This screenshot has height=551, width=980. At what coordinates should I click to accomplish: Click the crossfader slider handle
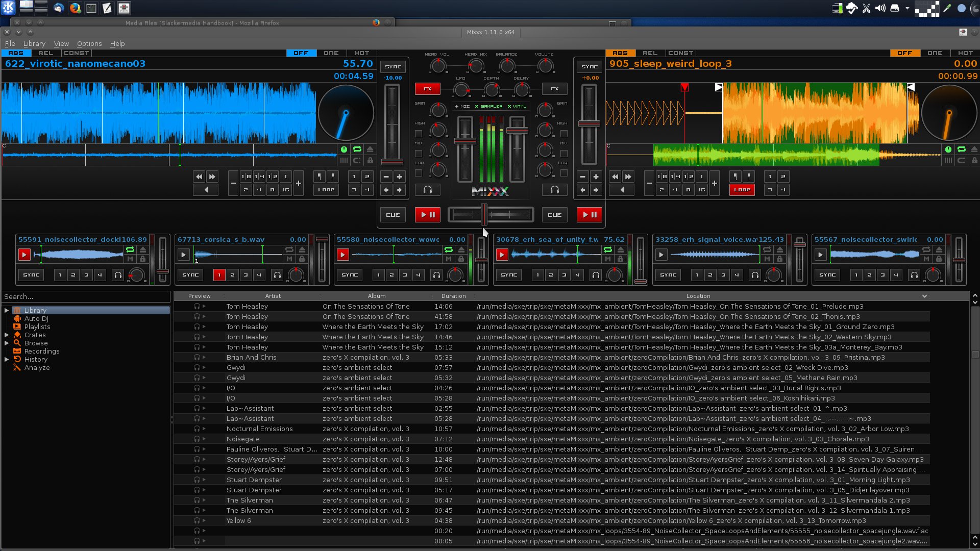484,215
